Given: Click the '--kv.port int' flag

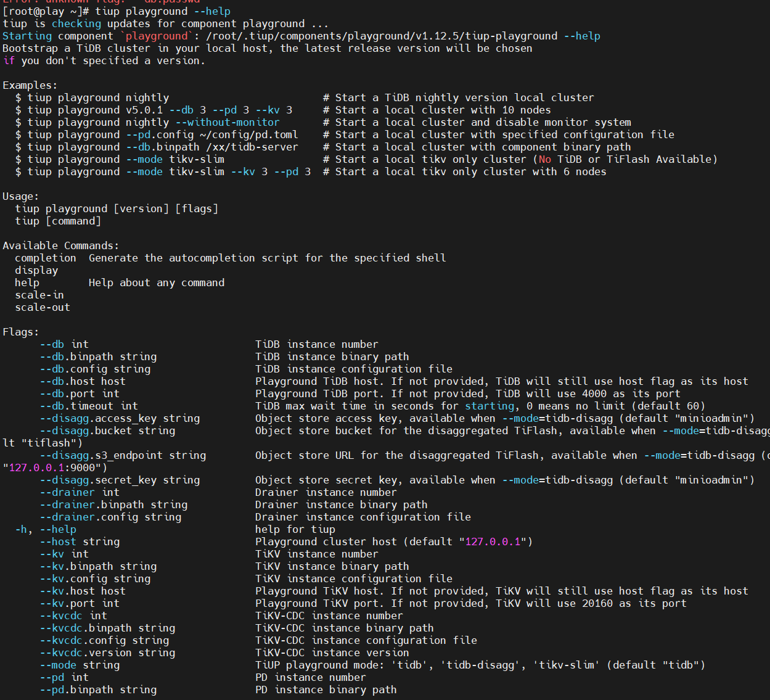Looking at the screenshot, I should click(80, 603).
